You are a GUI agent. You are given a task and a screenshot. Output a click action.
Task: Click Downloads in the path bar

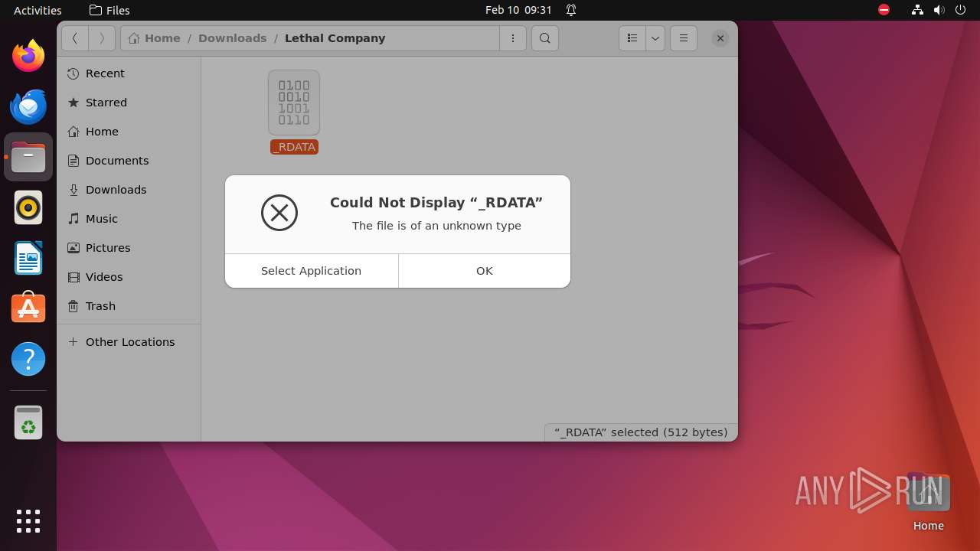click(x=233, y=38)
